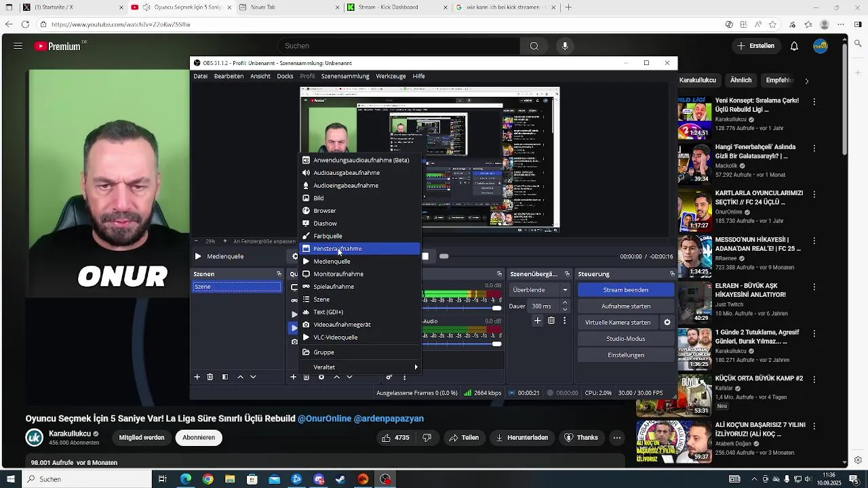Click the Teilen share button
Image resolution: width=868 pixels, height=488 pixels.
click(464, 438)
